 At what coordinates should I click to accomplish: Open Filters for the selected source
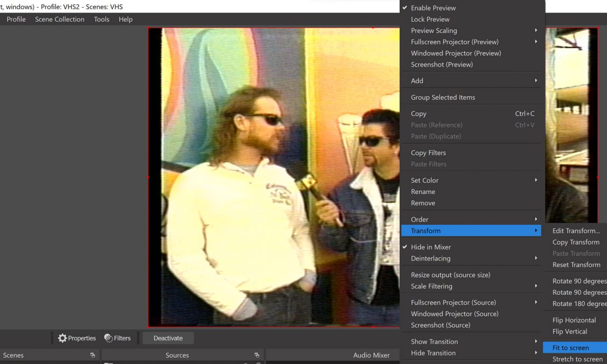(x=117, y=338)
